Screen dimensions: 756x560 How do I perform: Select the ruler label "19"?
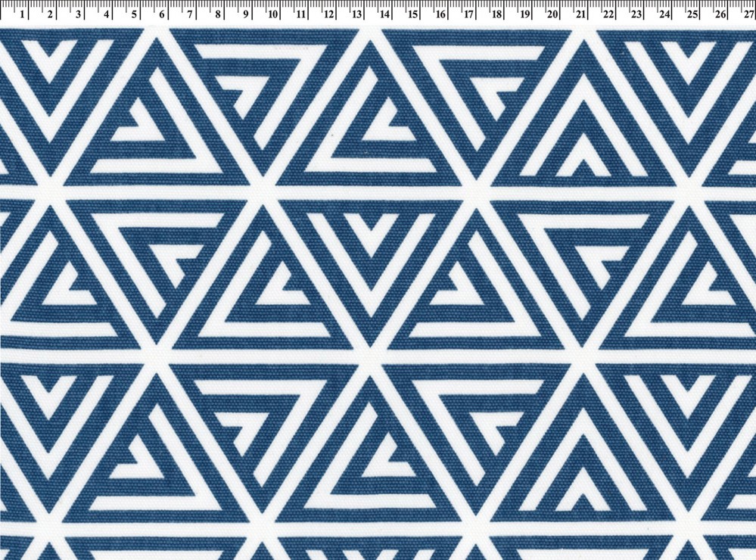pos(524,14)
